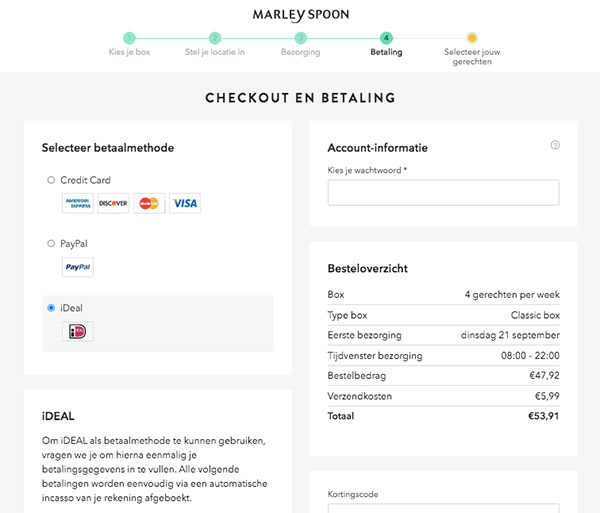Viewport: 600px width, 513px height.
Task: Select PayPal payment method
Action: (x=51, y=243)
